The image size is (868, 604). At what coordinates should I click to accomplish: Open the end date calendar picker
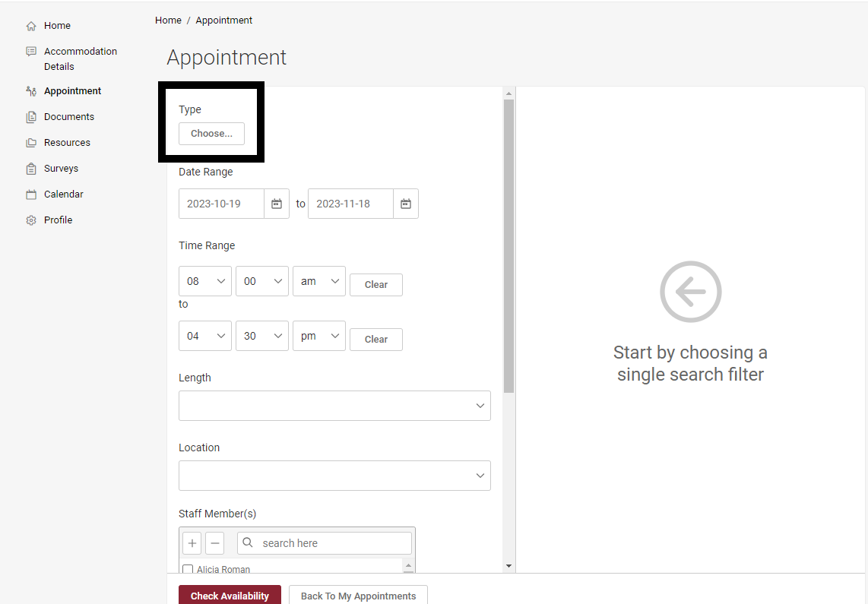pyautogui.click(x=406, y=203)
